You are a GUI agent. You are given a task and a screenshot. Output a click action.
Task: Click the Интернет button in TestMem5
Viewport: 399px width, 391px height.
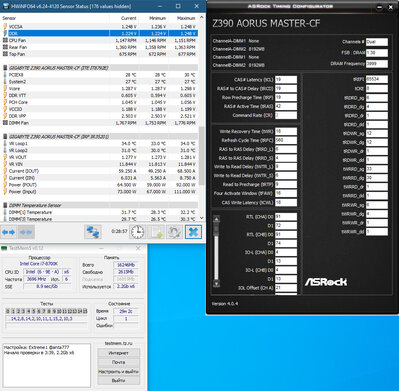click(118, 353)
